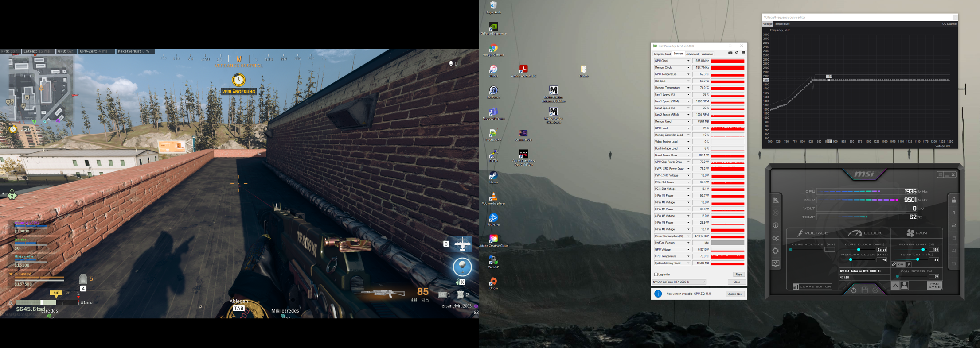Toggle power and temp limit link icon
Screen dimensions: 980x348
[894, 264]
